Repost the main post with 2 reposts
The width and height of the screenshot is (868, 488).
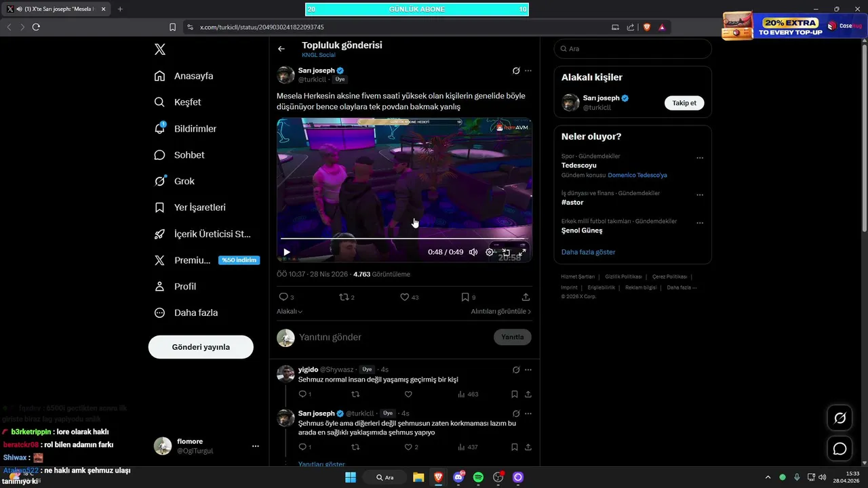tap(347, 297)
